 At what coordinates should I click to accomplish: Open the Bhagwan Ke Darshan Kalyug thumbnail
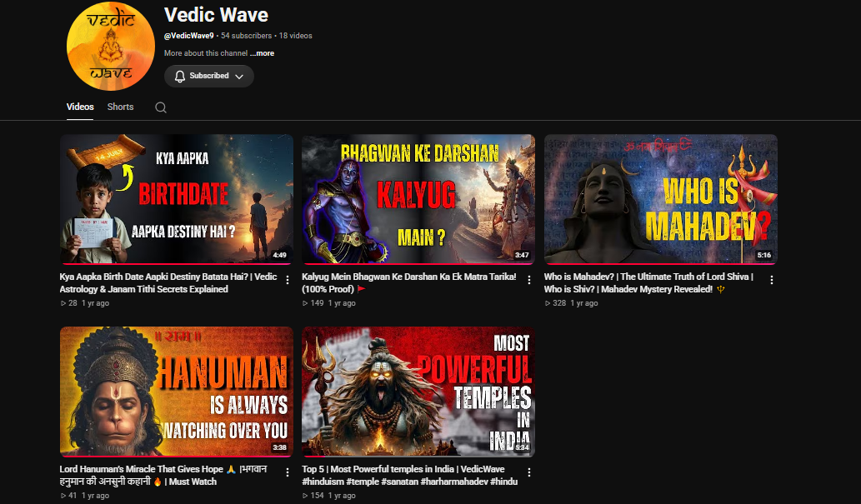(x=418, y=199)
